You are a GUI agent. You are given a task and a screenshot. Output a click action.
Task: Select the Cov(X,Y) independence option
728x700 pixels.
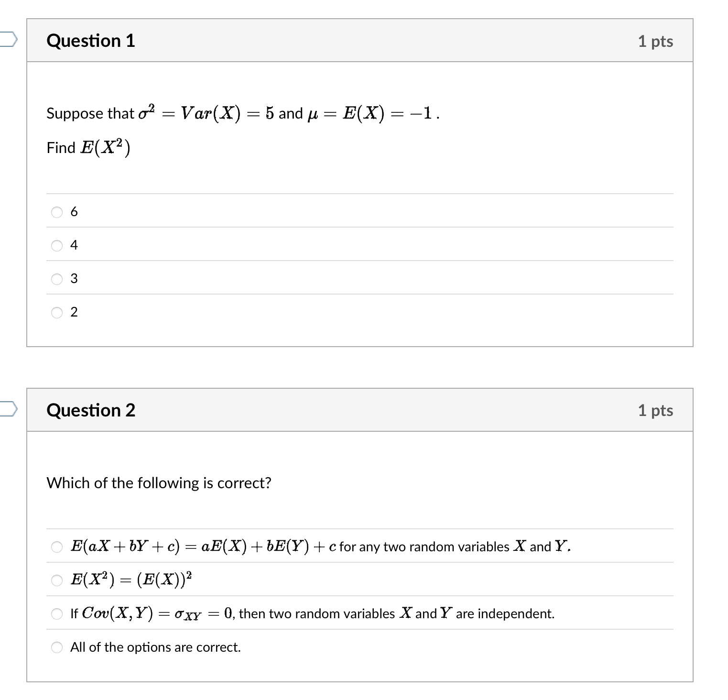[x=57, y=613]
